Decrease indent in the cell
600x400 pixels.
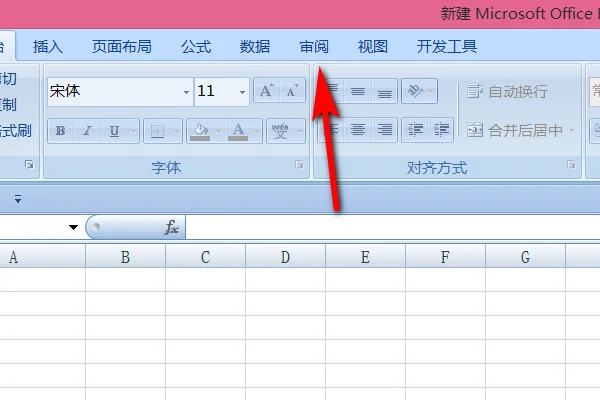415,131
